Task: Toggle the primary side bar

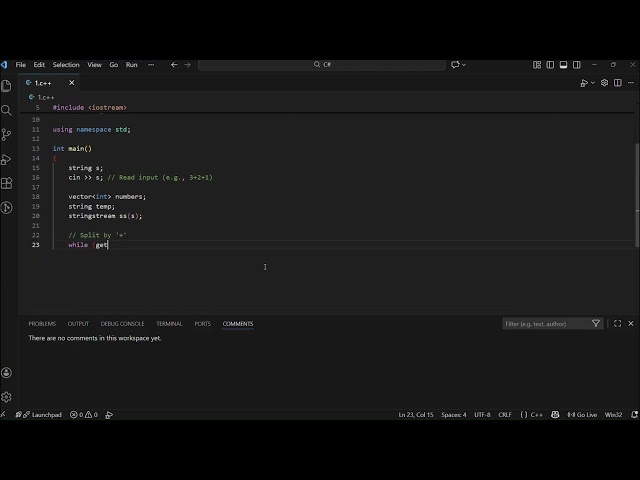Action: click(550, 64)
